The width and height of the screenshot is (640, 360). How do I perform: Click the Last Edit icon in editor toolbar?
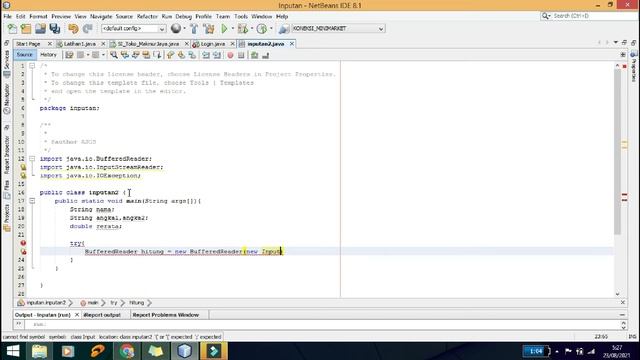click(69, 55)
